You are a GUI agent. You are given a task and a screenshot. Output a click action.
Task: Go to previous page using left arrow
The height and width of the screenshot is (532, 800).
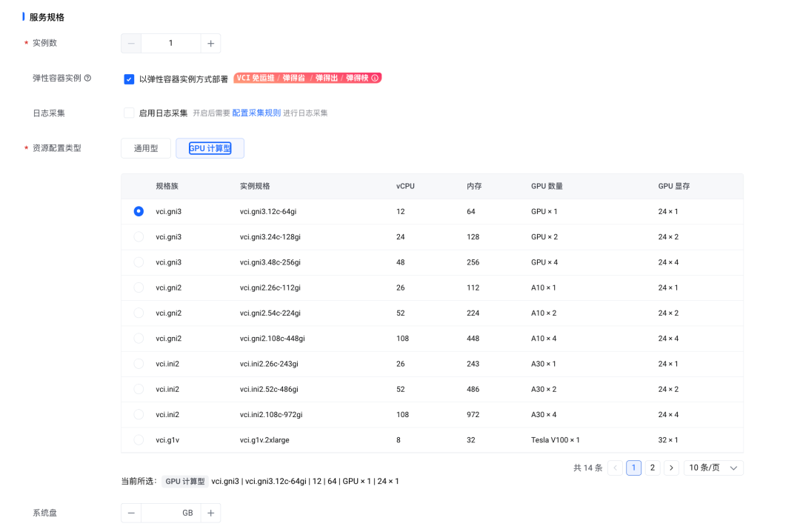(615, 468)
